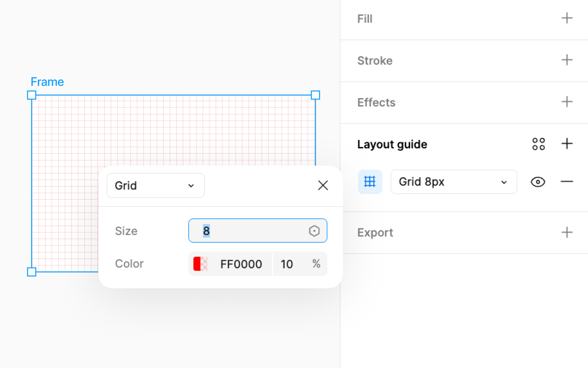This screenshot has width=588, height=368.
Task: Select the Export section header
Action: [x=375, y=232]
